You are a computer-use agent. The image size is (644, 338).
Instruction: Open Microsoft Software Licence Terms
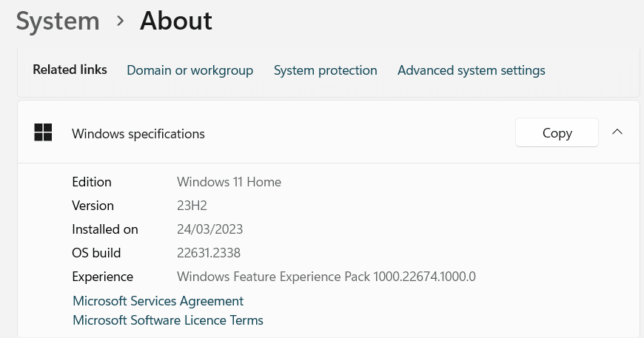(168, 320)
